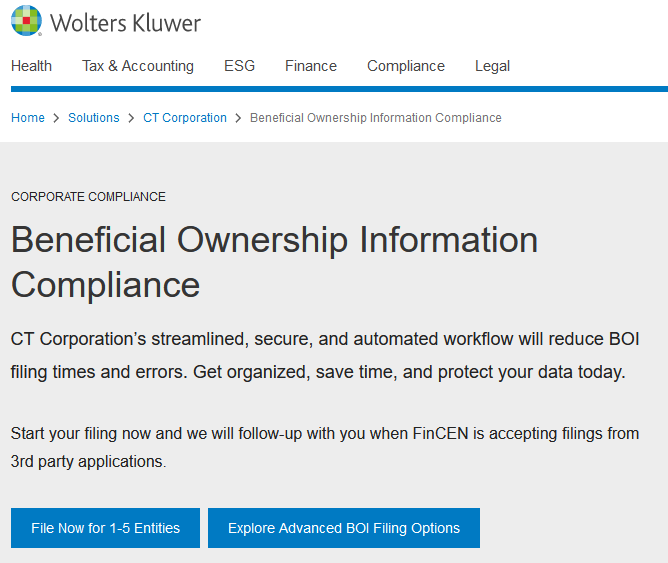
Task: Open the Tax & Accounting menu
Action: pos(138,66)
